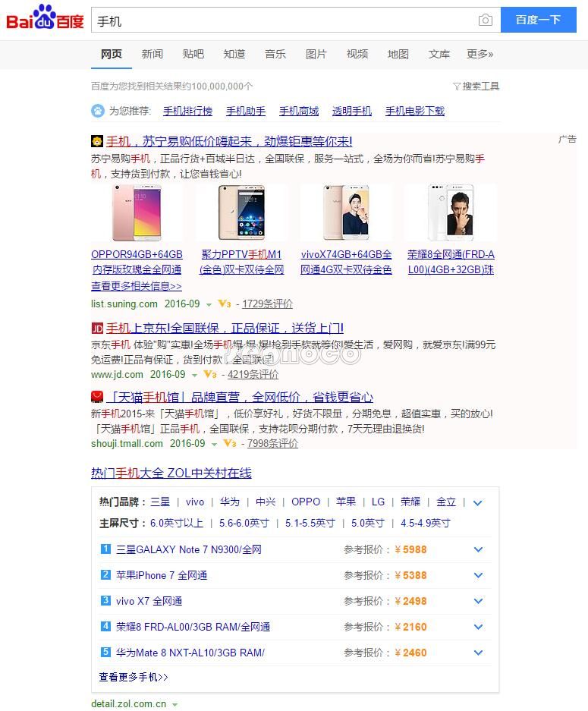Open the 手机排行榜 recommended link
Screen dimensions: 588x711
pyautogui.click(x=187, y=111)
